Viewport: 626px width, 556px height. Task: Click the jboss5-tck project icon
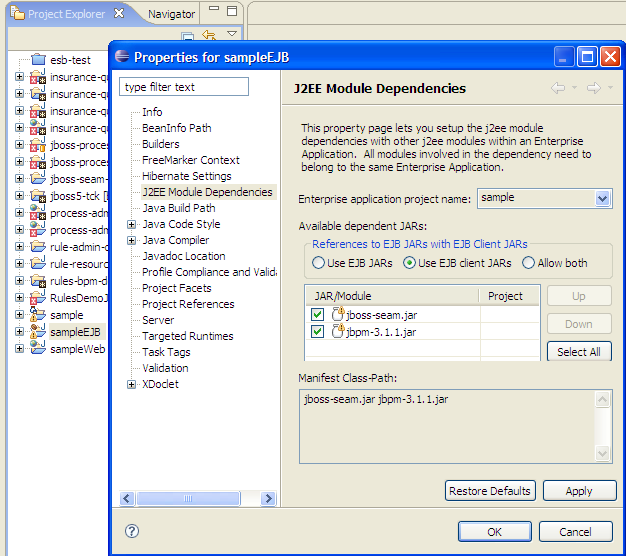click(x=38, y=196)
